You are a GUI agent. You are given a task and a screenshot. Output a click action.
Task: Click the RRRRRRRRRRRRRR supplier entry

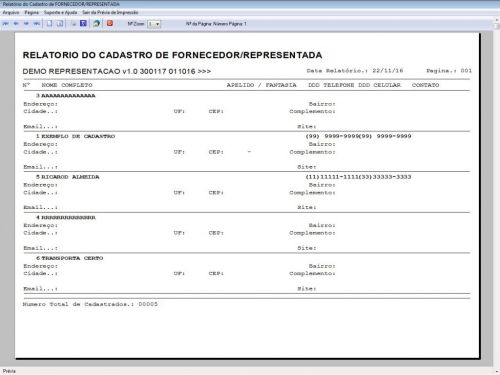(x=68, y=218)
